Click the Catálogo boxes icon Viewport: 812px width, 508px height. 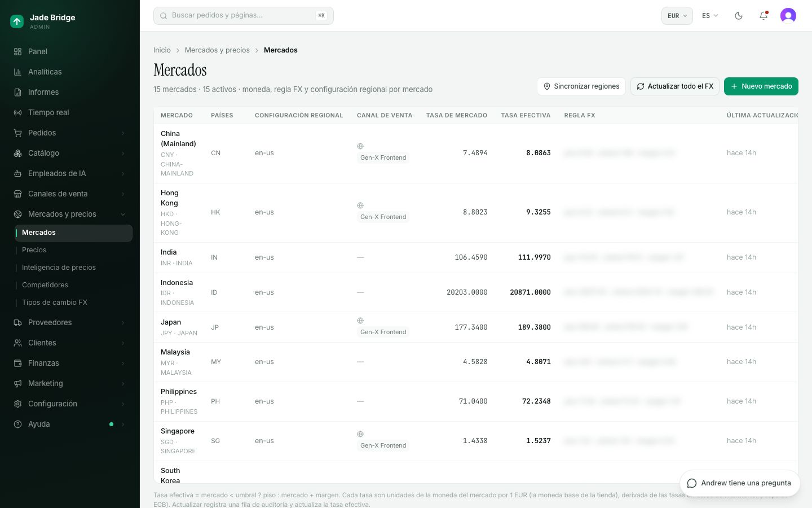18,153
